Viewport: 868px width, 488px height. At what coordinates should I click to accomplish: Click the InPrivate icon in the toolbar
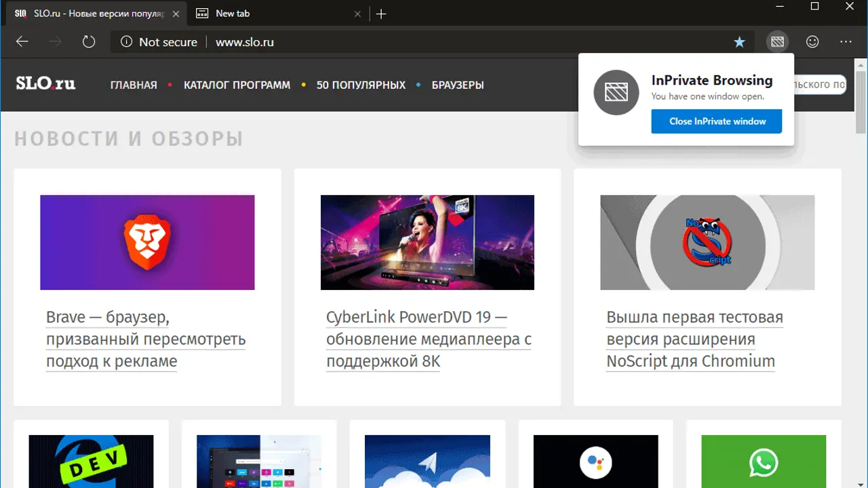pos(777,42)
